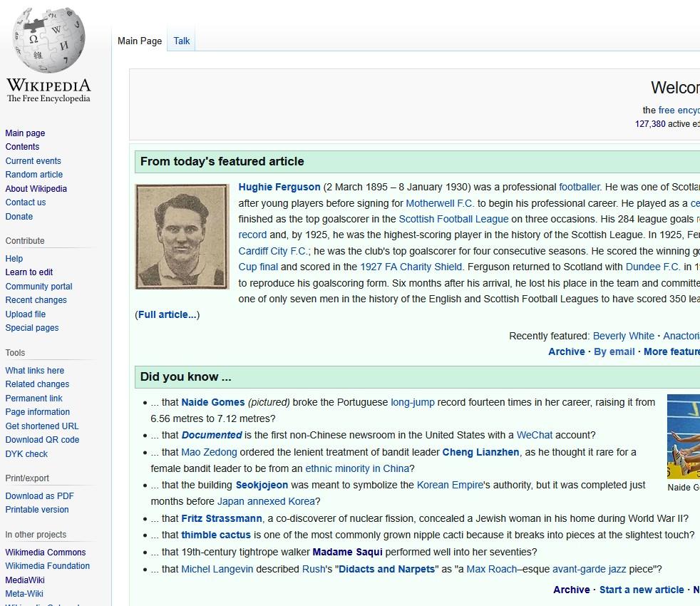Switch to the Talk tab
Viewport: 700px width, 606px height.
click(182, 41)
